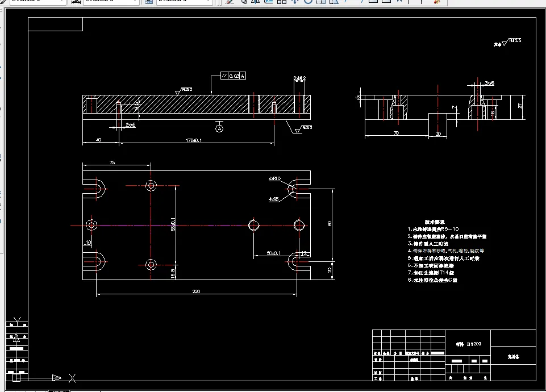Activate the Move tool icon
546x392 pixels.
pos(294,1)
